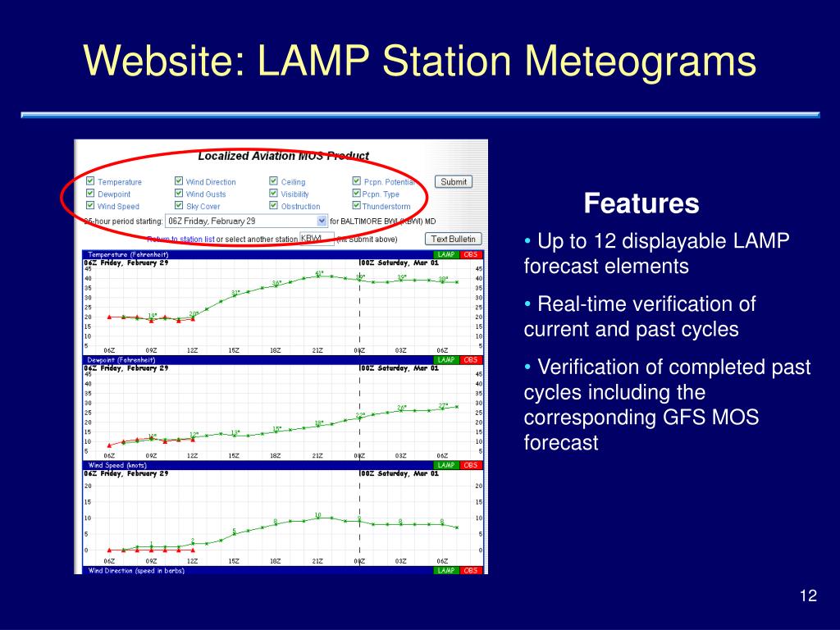
Task: Disable the Thunderstorm checkbox
Action: [x=356, y=206]
